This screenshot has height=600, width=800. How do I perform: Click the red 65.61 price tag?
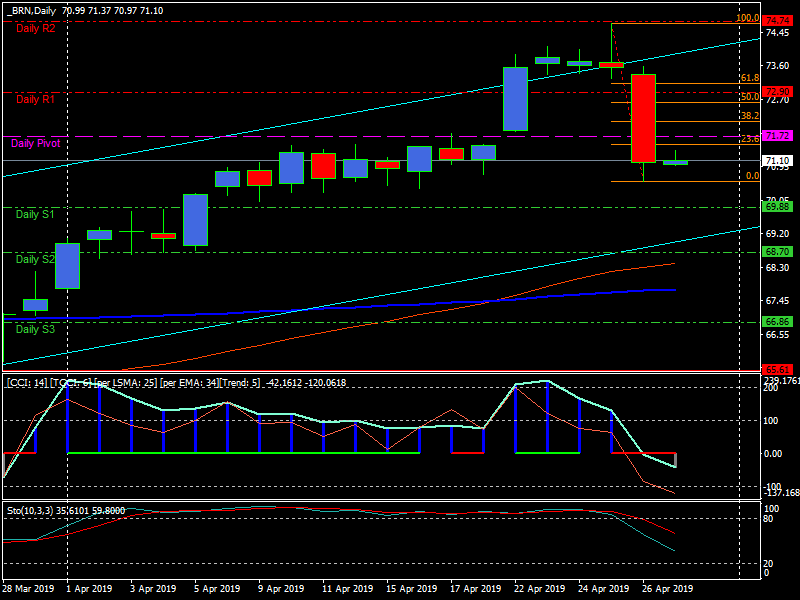778,369
